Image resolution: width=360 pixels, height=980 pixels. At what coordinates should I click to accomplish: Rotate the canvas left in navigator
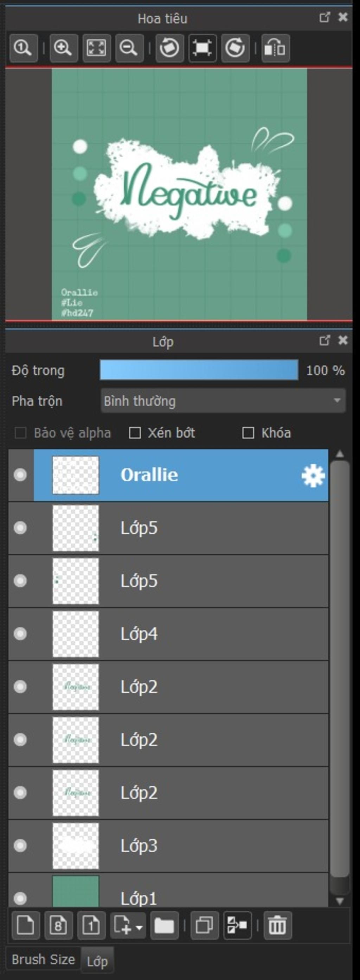[169, 48]
